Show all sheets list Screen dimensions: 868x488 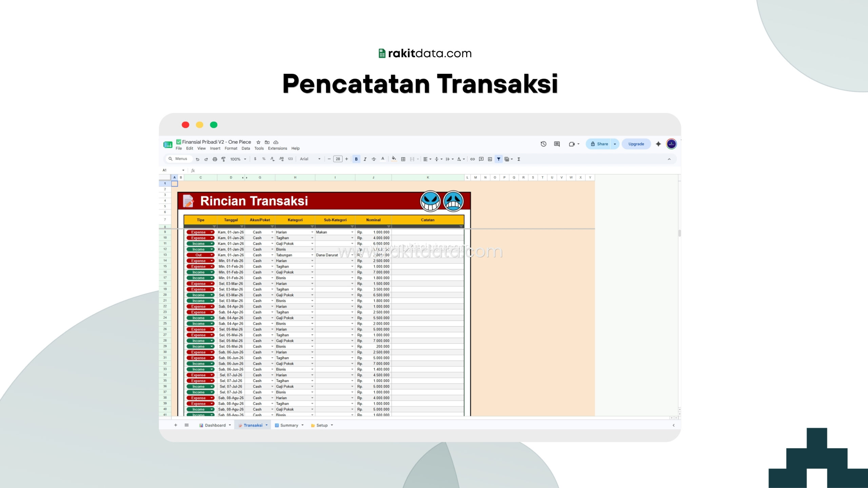pyautogui.click(x=186, y=425)
